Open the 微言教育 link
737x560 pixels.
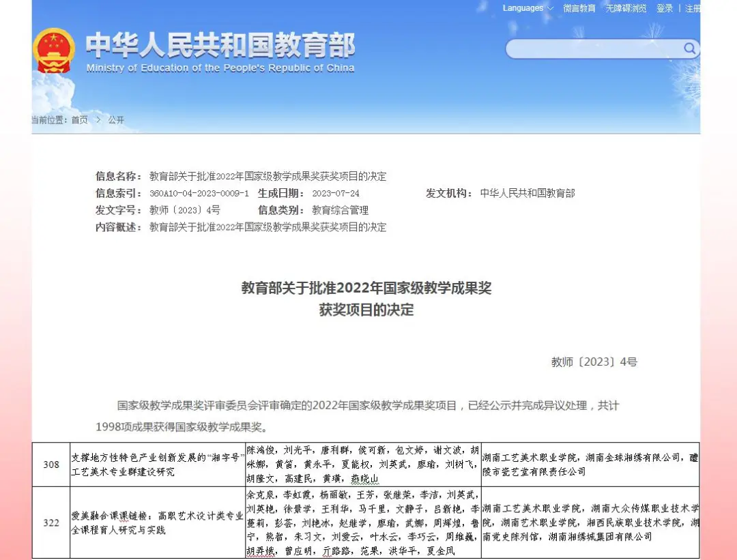[x=579, y=8]
